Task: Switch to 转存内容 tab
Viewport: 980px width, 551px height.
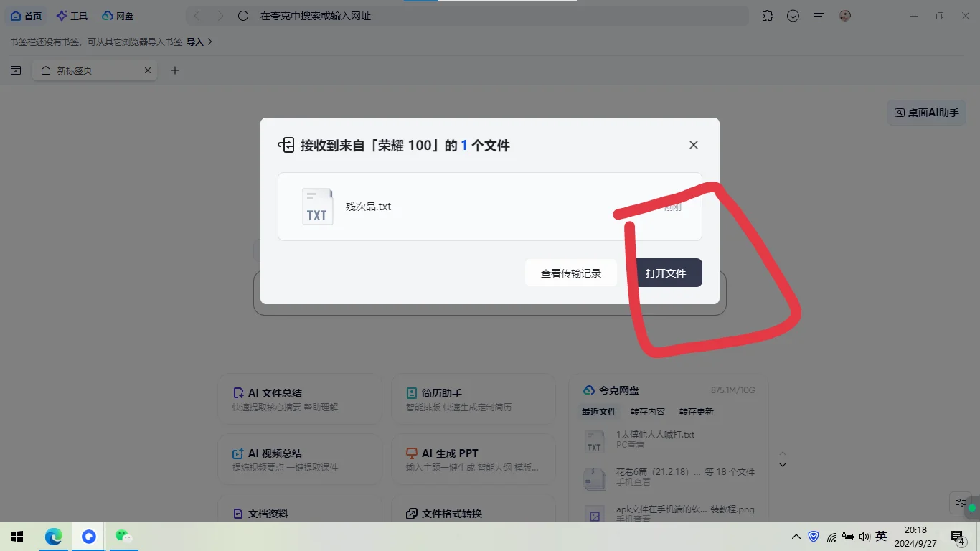Action: click(x=648, y=412)
